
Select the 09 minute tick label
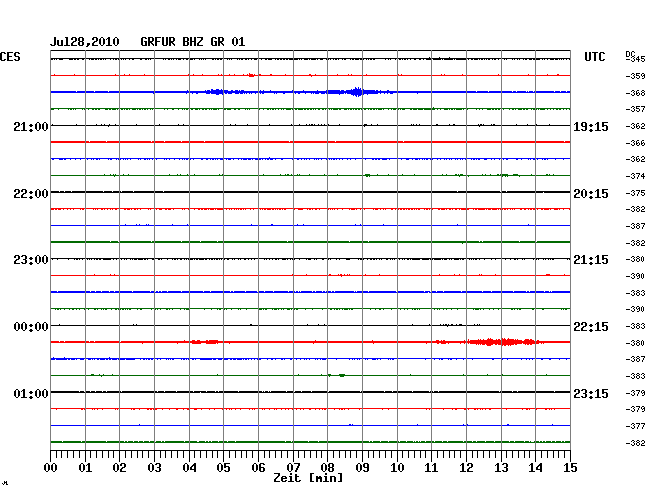(362, 467)
